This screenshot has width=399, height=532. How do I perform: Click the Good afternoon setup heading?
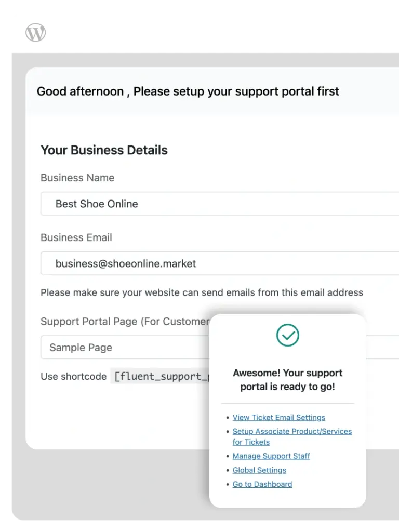(188, 92)
